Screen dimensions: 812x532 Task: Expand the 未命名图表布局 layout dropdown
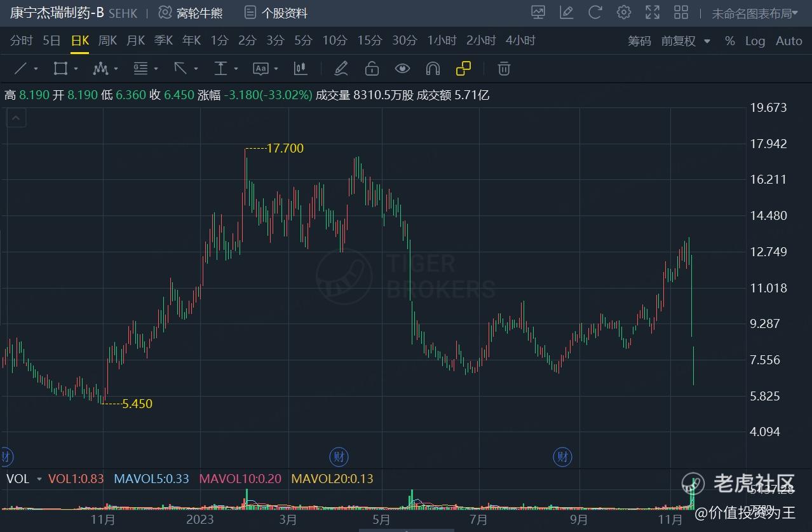[x=754, y=13]
